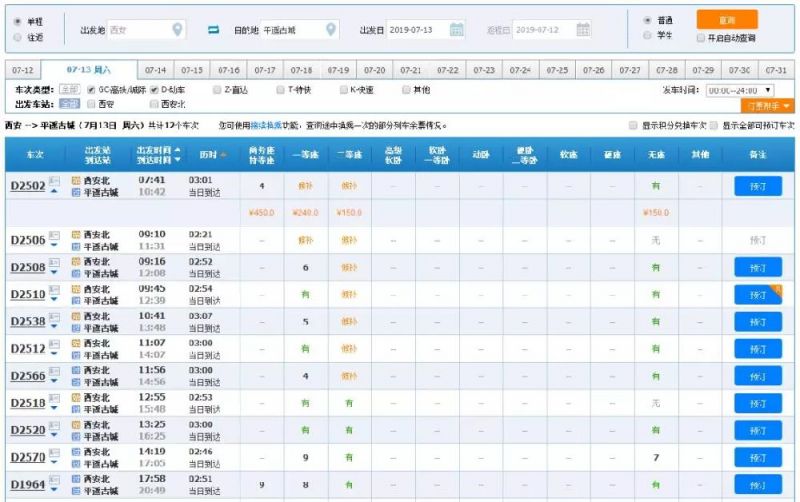Screen dimensions: 800x502
Task: Click 预订 button for train D1964
Action: (x=758, y=485)
